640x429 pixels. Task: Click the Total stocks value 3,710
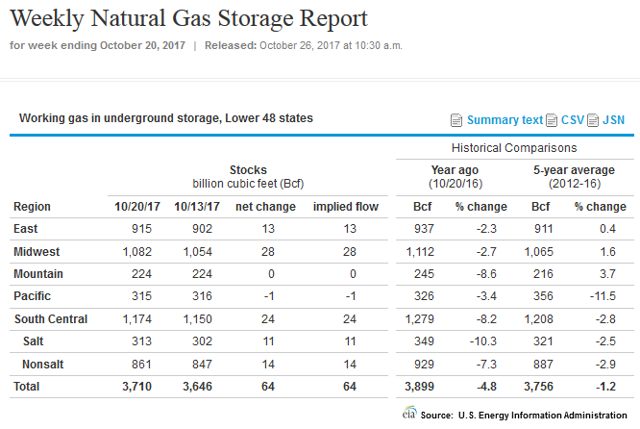[137, 387]
